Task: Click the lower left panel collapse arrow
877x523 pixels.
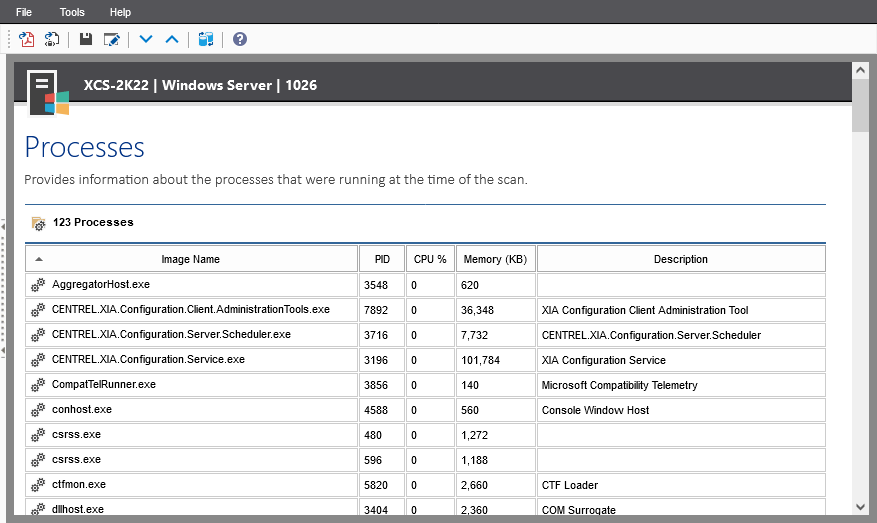Action: point(3,351)
